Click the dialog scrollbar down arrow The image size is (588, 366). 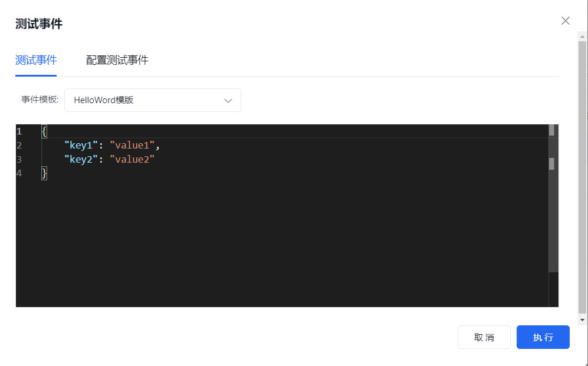[x=582, y=320]
